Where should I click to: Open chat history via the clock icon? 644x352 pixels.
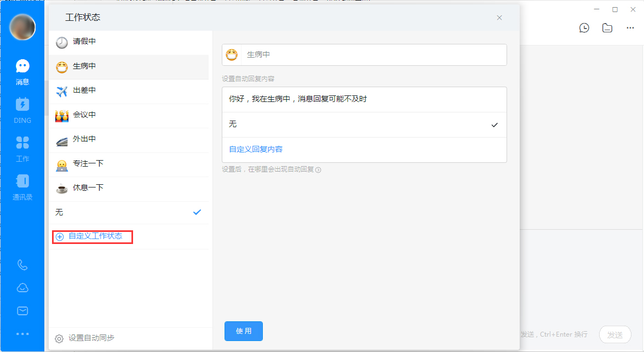[584, 27]
